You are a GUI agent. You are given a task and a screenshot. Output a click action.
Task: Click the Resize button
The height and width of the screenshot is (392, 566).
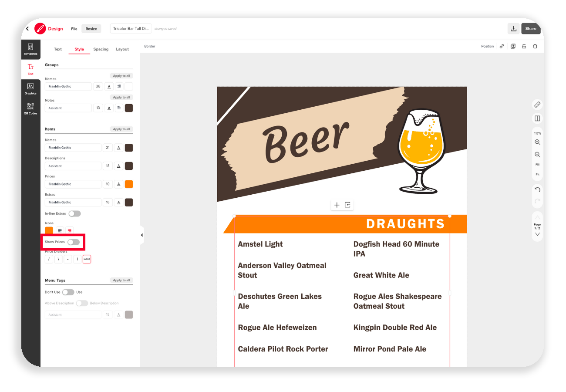[x=91, y=29]
